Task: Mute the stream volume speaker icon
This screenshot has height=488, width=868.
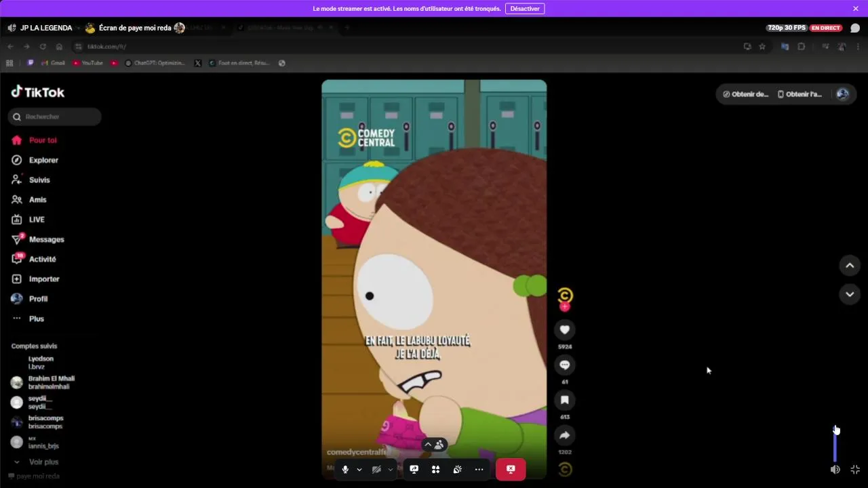Action: point(835,469)
